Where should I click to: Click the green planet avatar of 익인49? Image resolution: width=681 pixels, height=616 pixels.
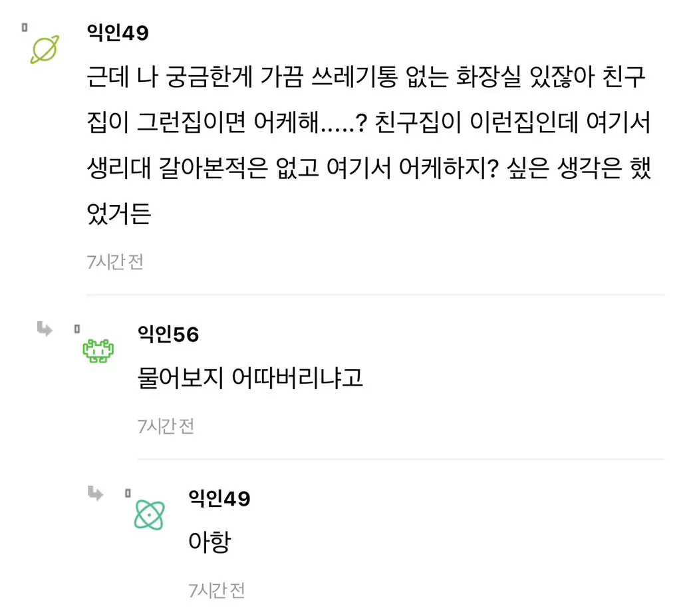pyautogui.click(x=45, y=50)
